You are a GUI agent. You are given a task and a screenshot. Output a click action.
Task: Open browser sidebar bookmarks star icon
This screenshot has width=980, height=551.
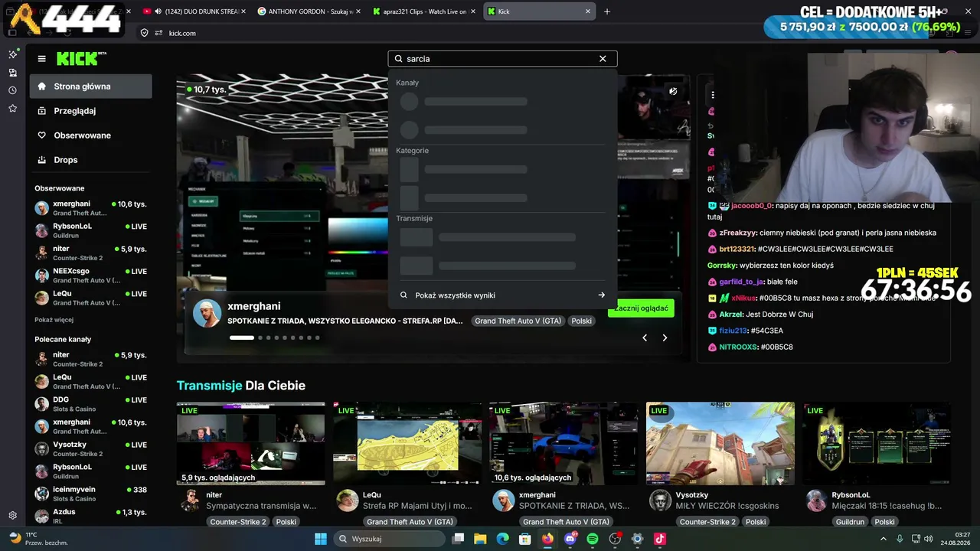click(12, 109)
